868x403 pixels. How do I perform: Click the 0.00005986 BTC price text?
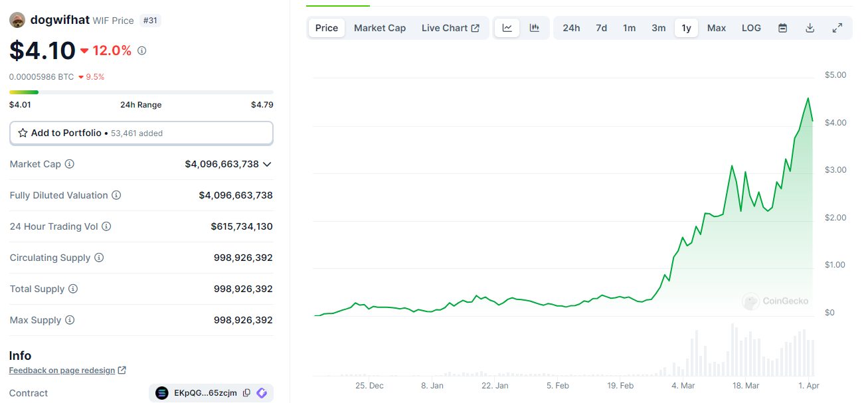pyautogui.click(x=42, y=76)
